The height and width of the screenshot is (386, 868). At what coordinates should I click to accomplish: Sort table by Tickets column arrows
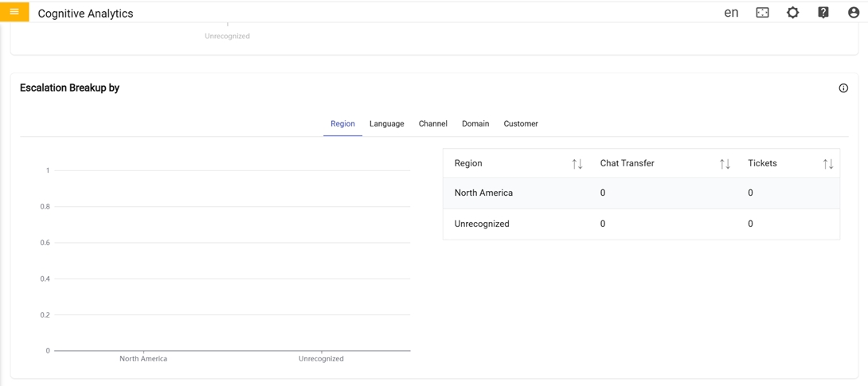pyautogui.click(x=828, y=164)
